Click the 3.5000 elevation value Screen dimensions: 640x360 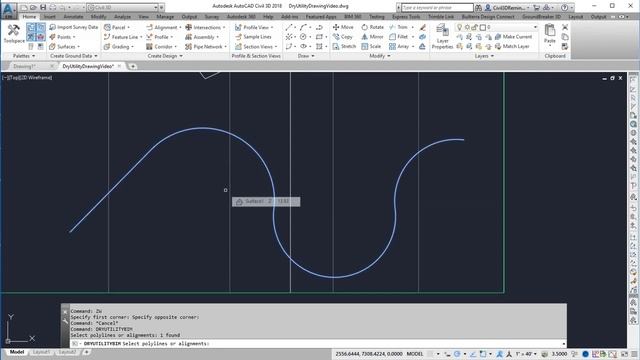[559, 354]
